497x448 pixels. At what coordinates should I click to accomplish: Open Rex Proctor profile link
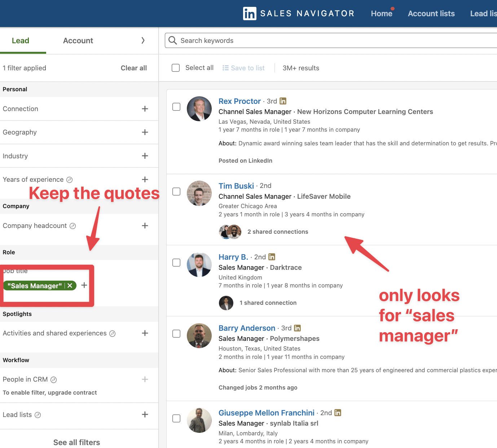pyautogui.click(x=239, y=101)
